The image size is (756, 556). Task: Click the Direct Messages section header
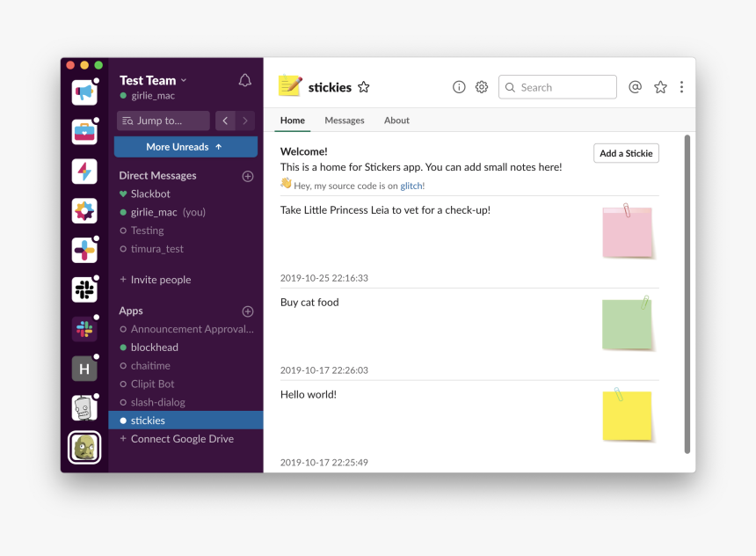tap(157, 176)
